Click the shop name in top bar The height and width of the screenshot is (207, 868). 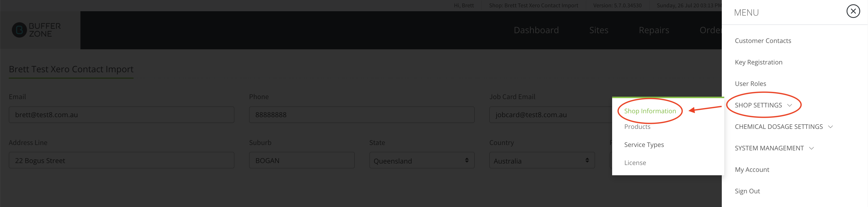click(533, 5)
